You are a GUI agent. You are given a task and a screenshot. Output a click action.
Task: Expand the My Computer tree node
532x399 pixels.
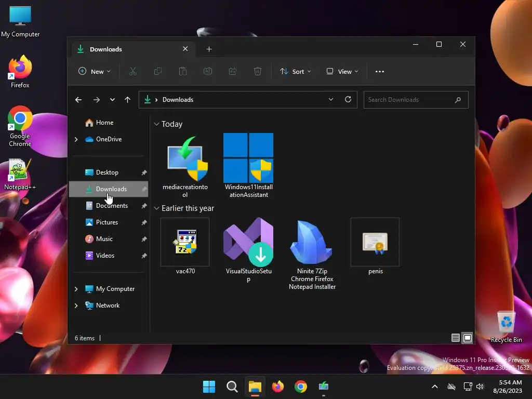click(76, 289)
